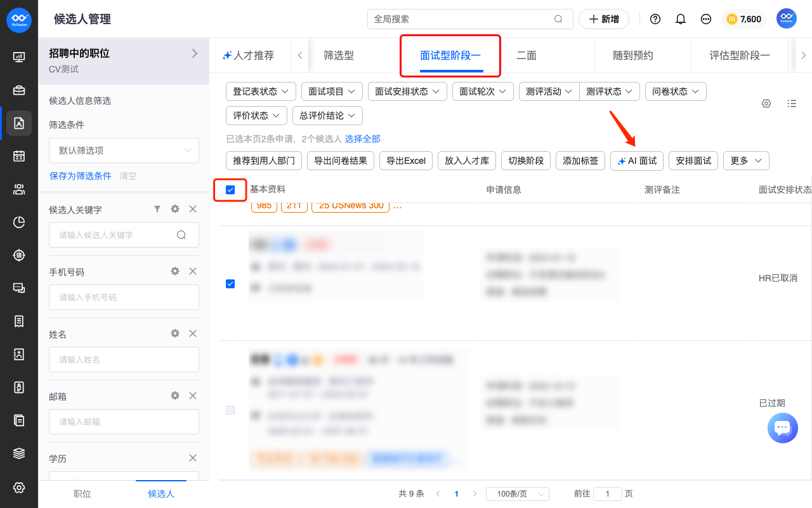
Task: Open the 面试安排状态 filter dropdown
Action: pyautogui.click(x=407, y=91)
